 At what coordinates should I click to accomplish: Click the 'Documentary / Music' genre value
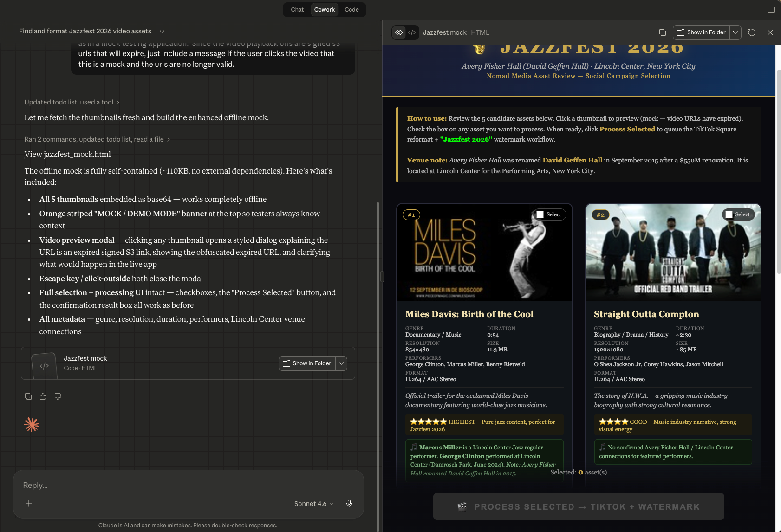click(433, 335)
